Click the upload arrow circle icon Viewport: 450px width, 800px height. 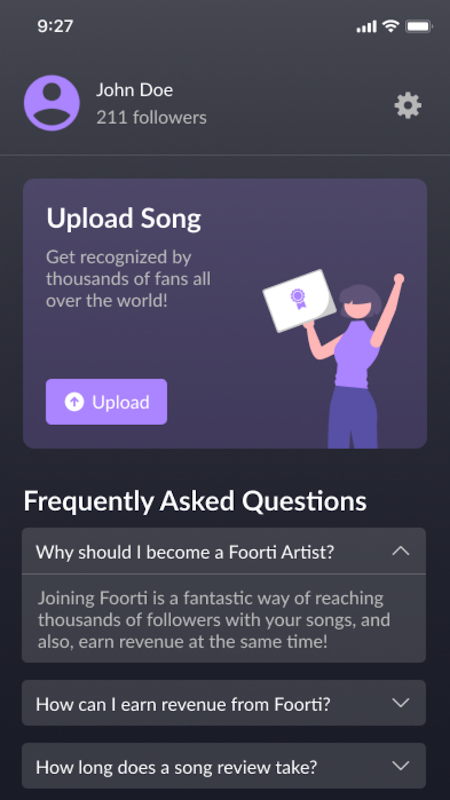[x=74, y=402]
